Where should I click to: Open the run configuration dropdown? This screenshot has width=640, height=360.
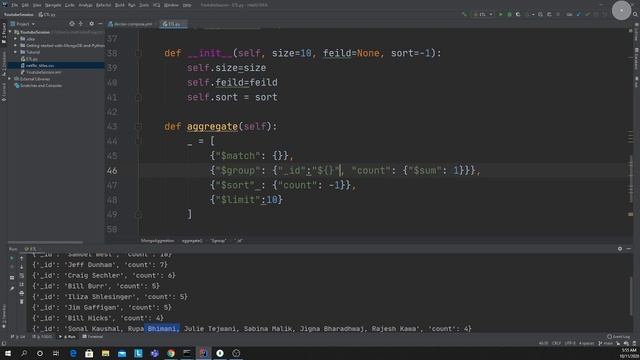(x=482, y=14)
